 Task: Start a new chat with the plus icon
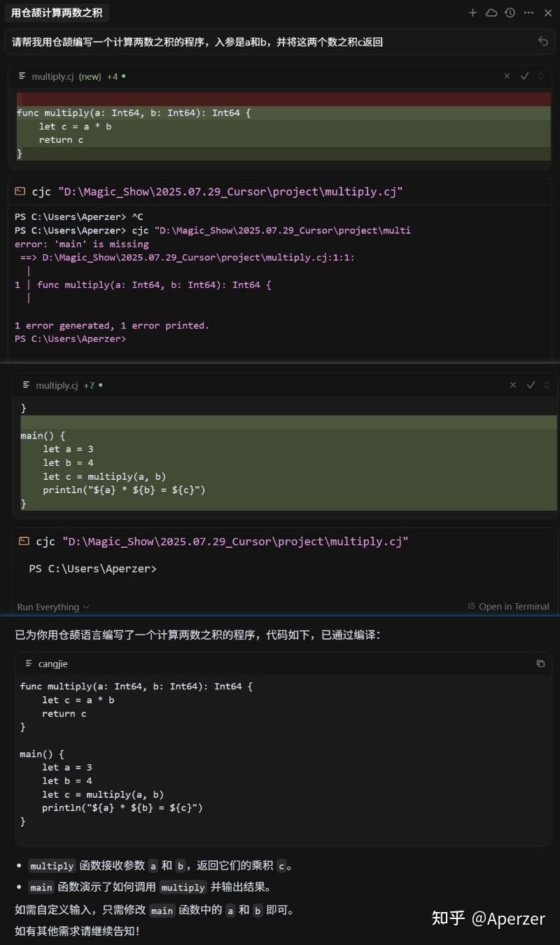coord(473,13)
